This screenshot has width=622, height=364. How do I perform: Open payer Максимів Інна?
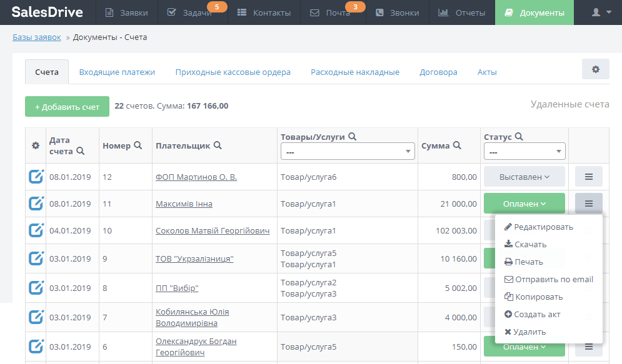pos(184,204)
